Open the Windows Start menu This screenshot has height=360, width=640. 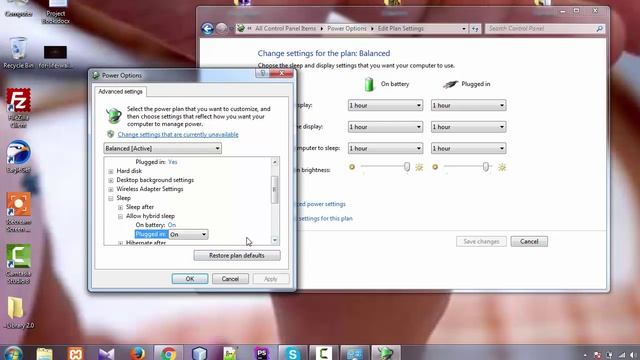tap(13, 353)
